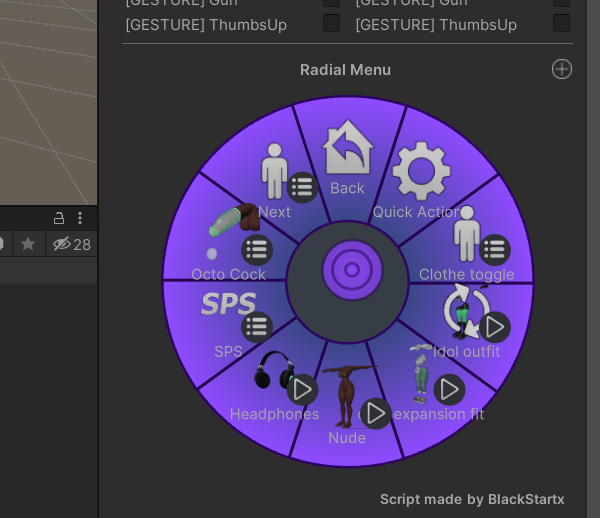Open the Clothe toggle submenu person icon

(x=466, y=234)
